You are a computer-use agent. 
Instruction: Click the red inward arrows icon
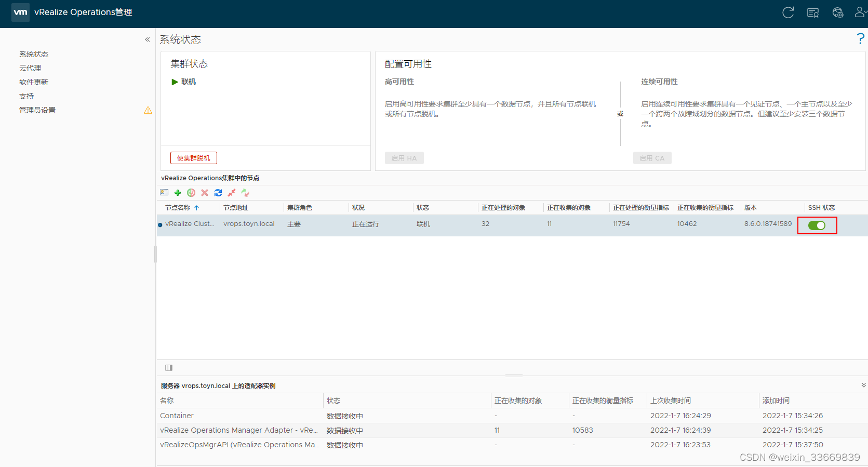pos(232,193)
